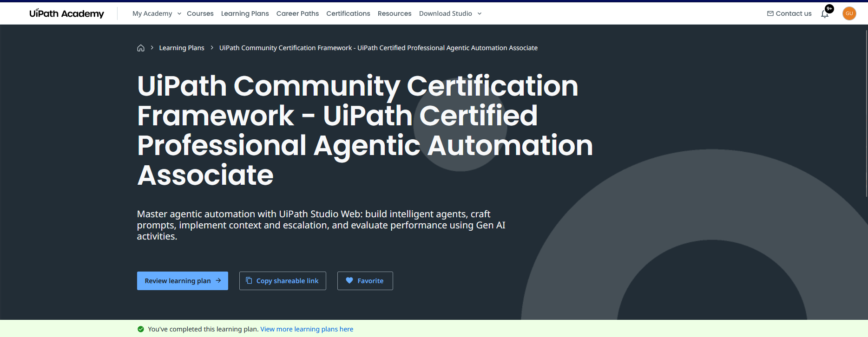Click the large learning plan heading

coord(365,130)
